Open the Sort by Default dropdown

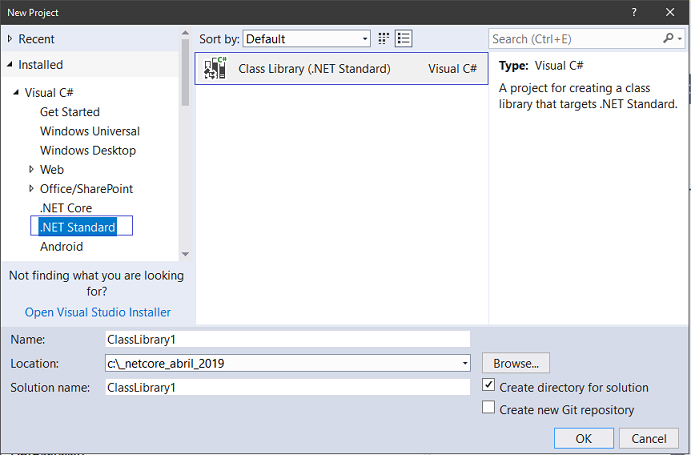click(307, 39)
